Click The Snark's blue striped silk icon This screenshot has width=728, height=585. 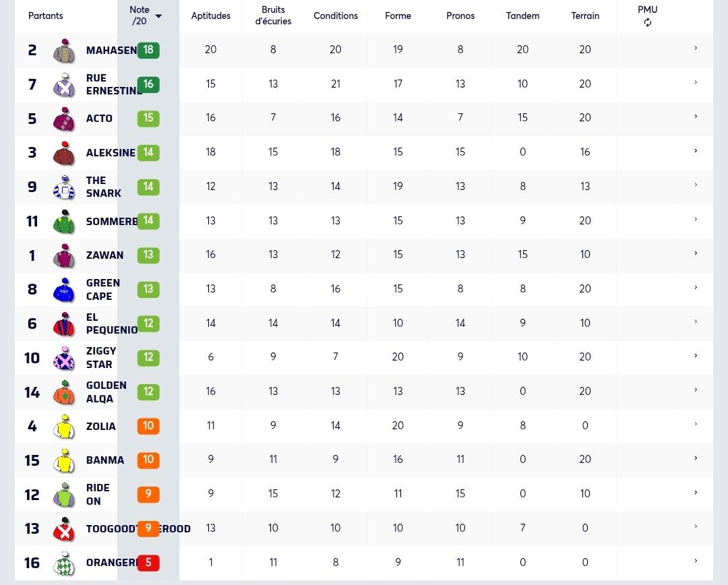pyautogui.click(x=64, y=187)
